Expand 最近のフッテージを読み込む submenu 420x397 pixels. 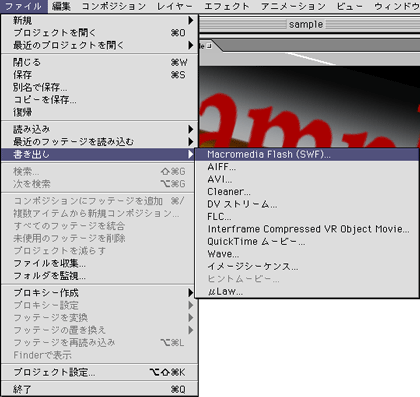tap(99, 142)
